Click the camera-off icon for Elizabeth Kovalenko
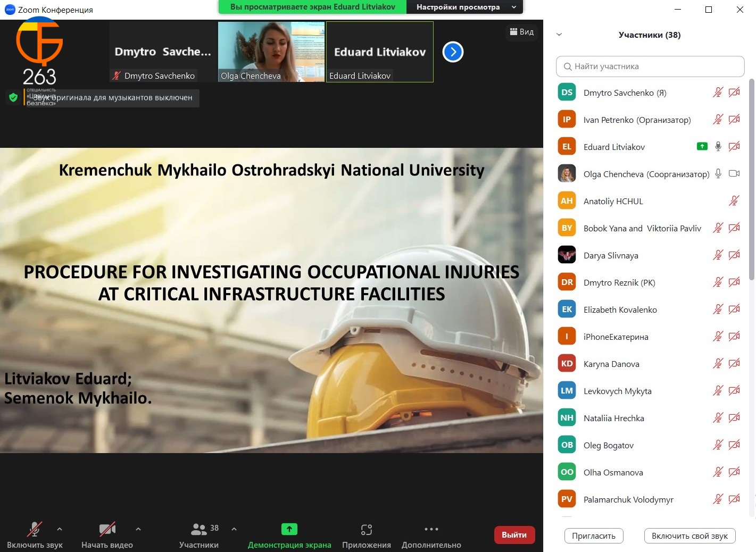 (734, 310)
